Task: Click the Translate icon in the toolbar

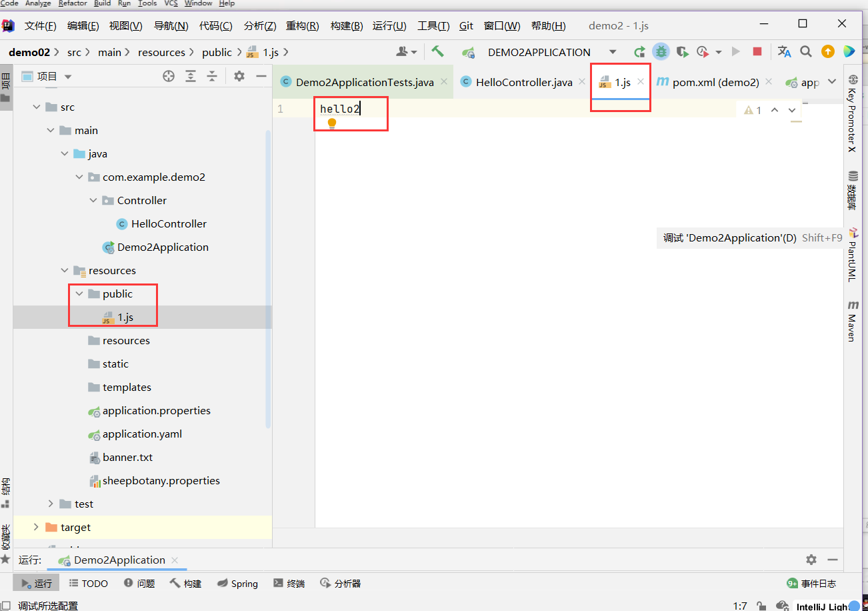Action: 784,51
